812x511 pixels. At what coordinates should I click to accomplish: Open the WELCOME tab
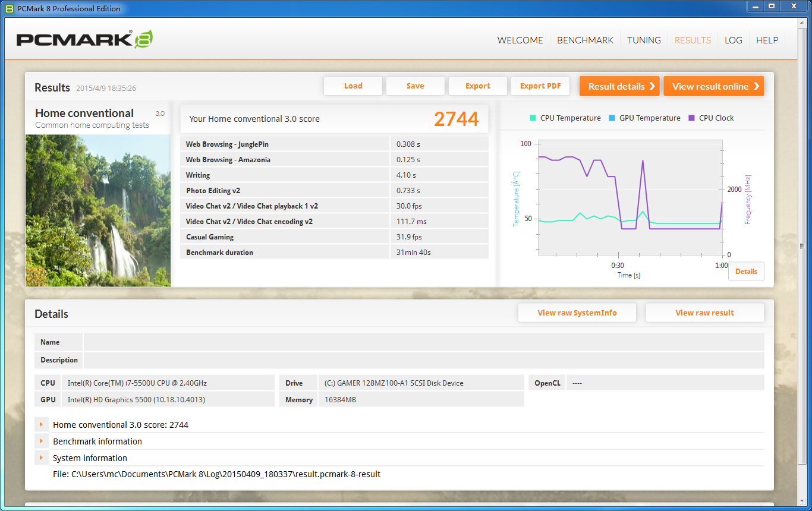coord(520,40)
